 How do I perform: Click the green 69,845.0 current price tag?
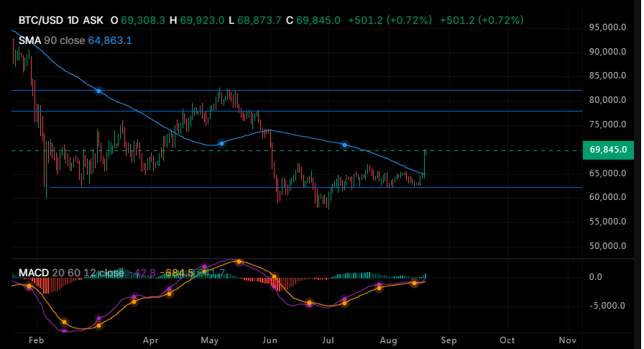[x=608, y=150]
